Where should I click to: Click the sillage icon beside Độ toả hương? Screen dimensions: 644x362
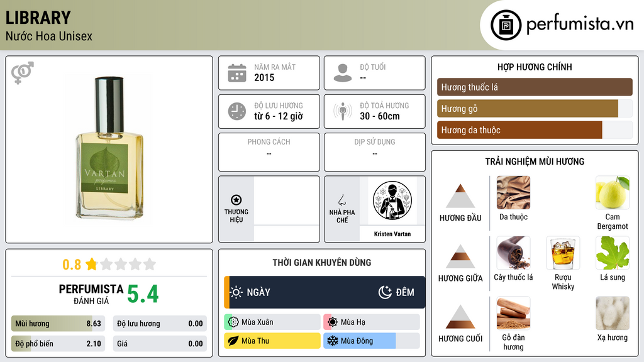(343, 111)
